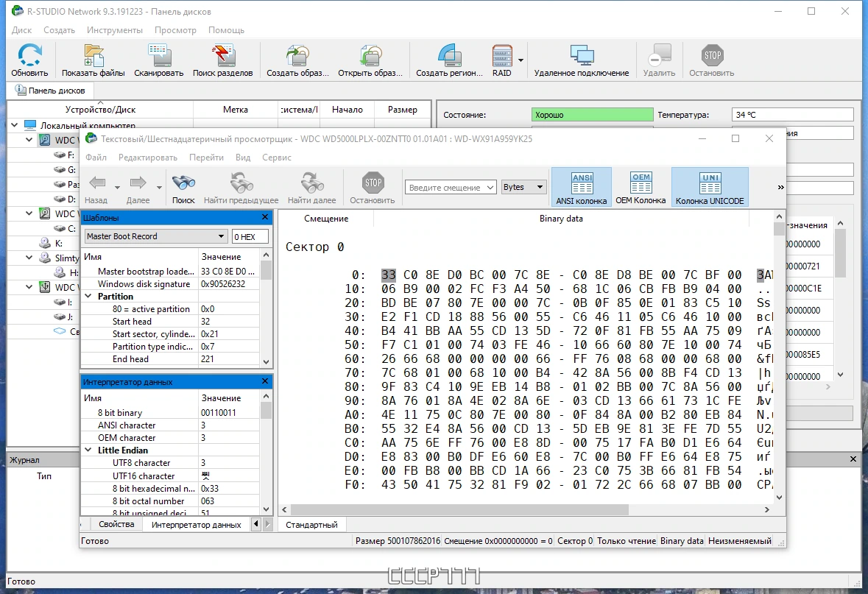Click the Метка column header

[236, 110]
